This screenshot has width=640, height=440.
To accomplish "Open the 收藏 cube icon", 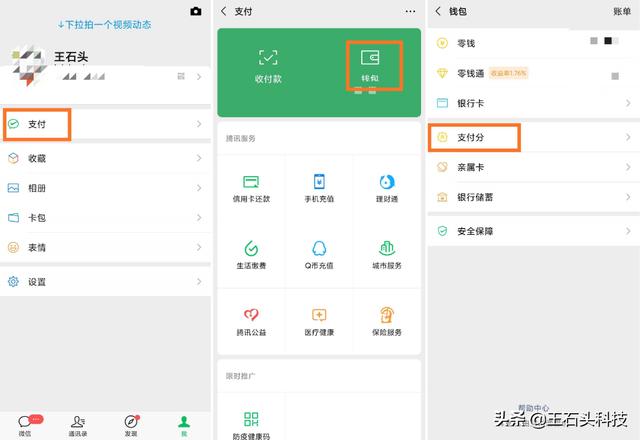I will (x=13, y=158).
